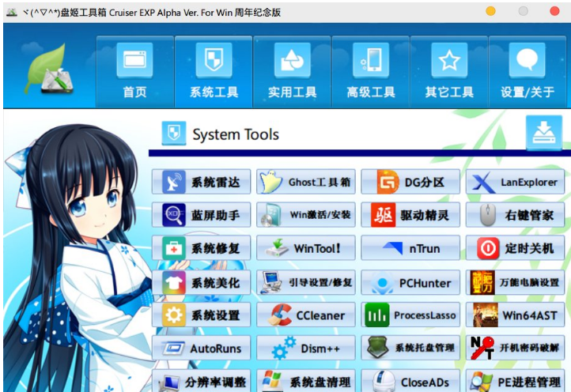571x392 pixels.
Task: Open the 高级工具 tab
Action: point(371,72)
